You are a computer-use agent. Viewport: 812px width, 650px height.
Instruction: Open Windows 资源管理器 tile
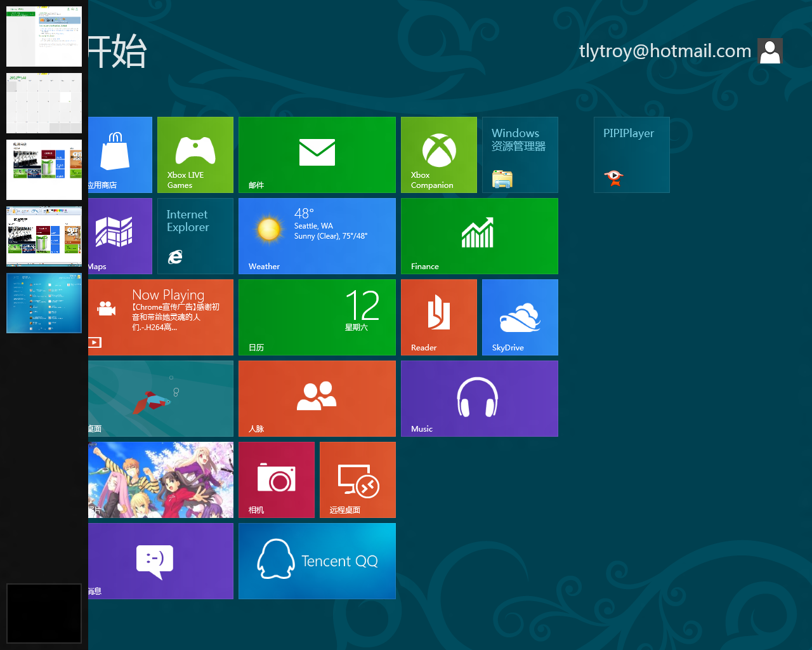[x=520, y=155]
